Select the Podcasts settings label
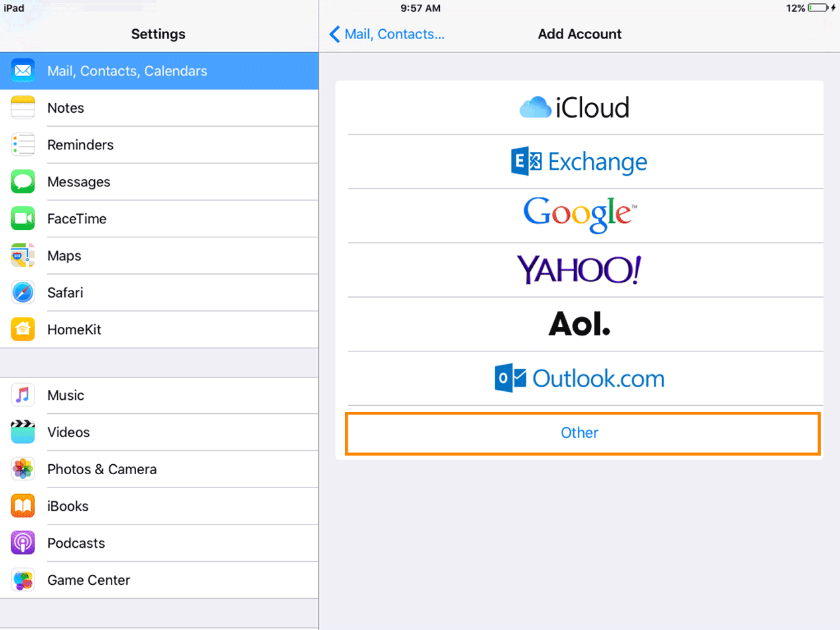The width and height of the screenshot is (840, 630). pos(76,543)
